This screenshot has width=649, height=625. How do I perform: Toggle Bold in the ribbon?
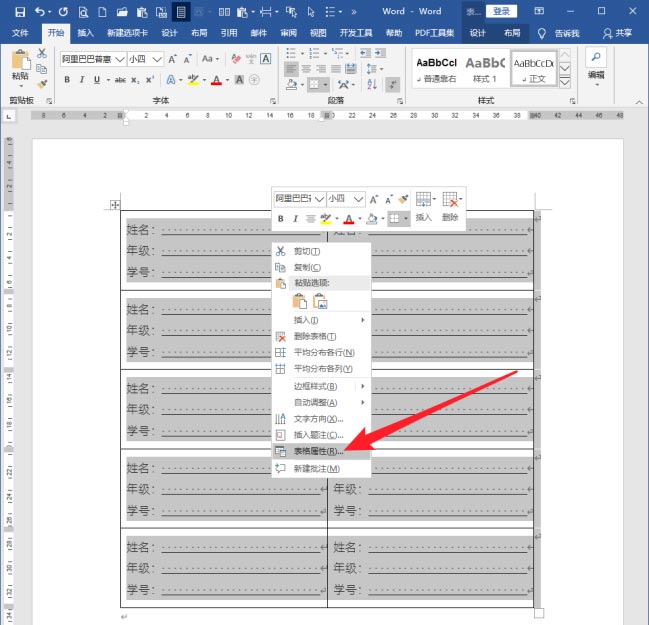click(x=67, y=80)
